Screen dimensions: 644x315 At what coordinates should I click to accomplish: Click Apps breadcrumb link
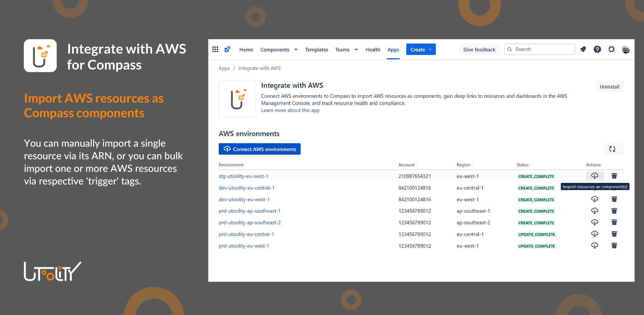(x=224, y=68)
